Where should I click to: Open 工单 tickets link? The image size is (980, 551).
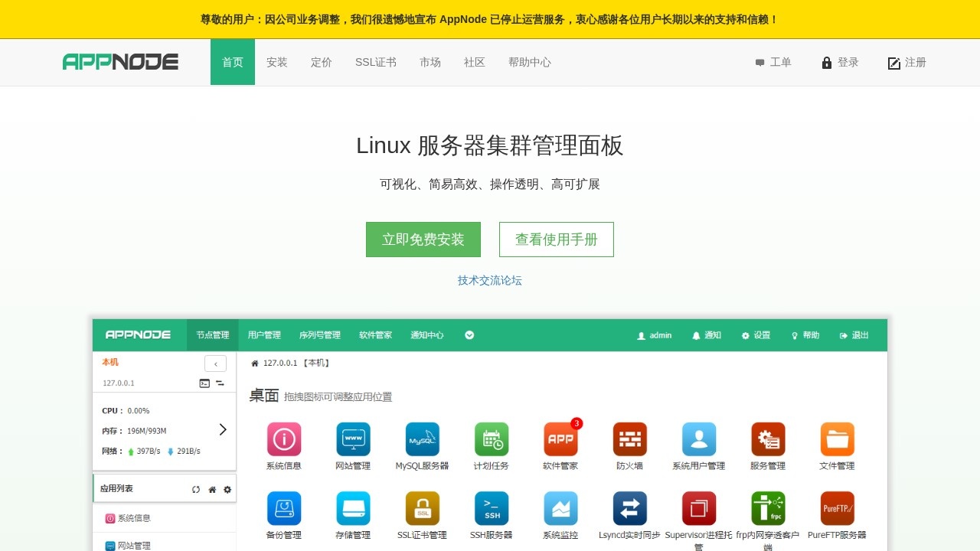(773, 62)
